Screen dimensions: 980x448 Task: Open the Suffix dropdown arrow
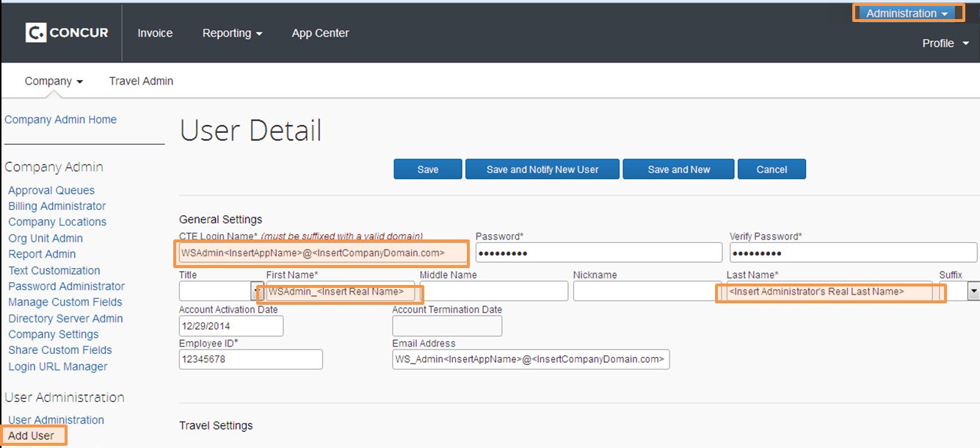[x=973, y=291]
